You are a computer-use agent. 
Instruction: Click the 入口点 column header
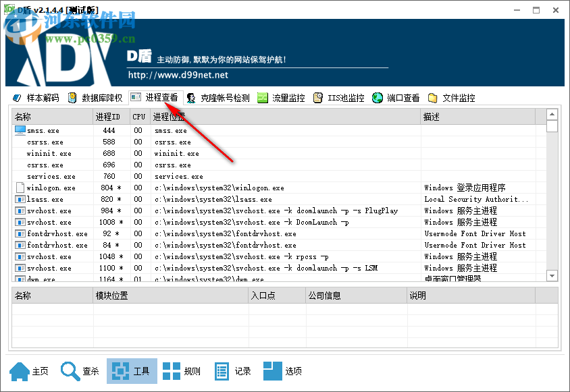277,296
